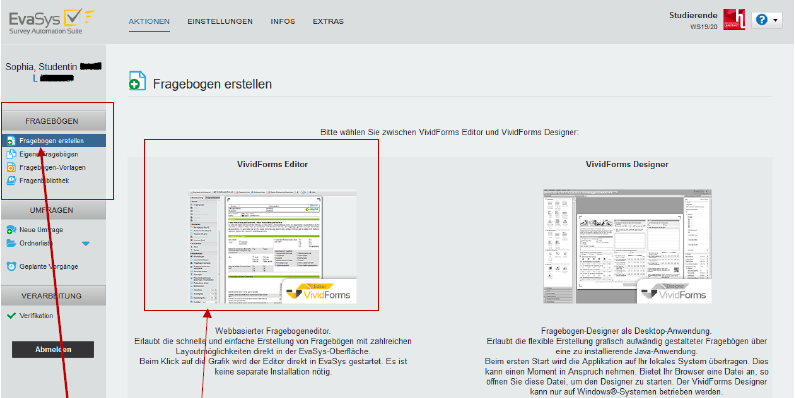Launch the VividForms Editor thumbnail

click(273, 246)
